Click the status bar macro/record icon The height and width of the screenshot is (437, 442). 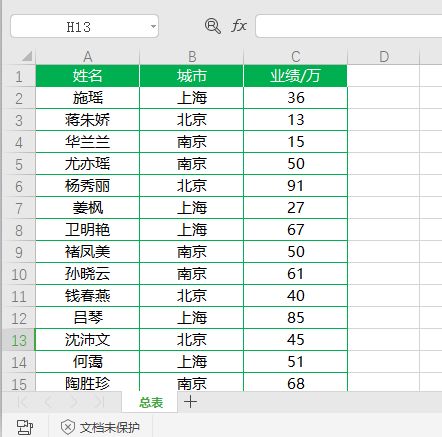point(25,427)
